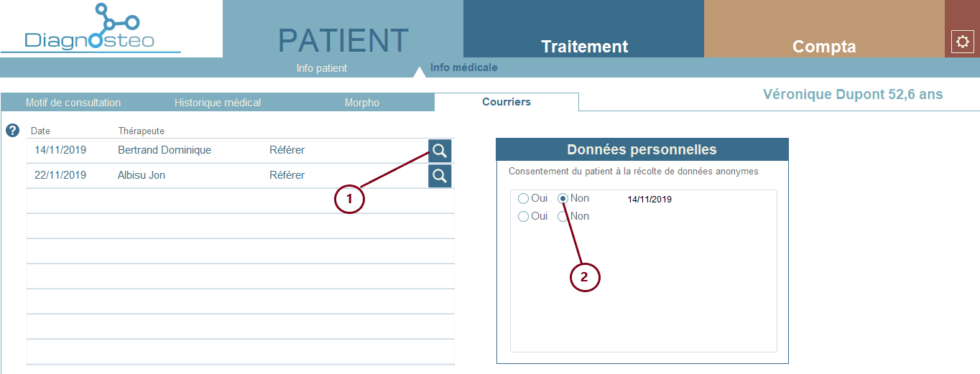Click the blue help question mark icon
980x374 pixels.
12,131
